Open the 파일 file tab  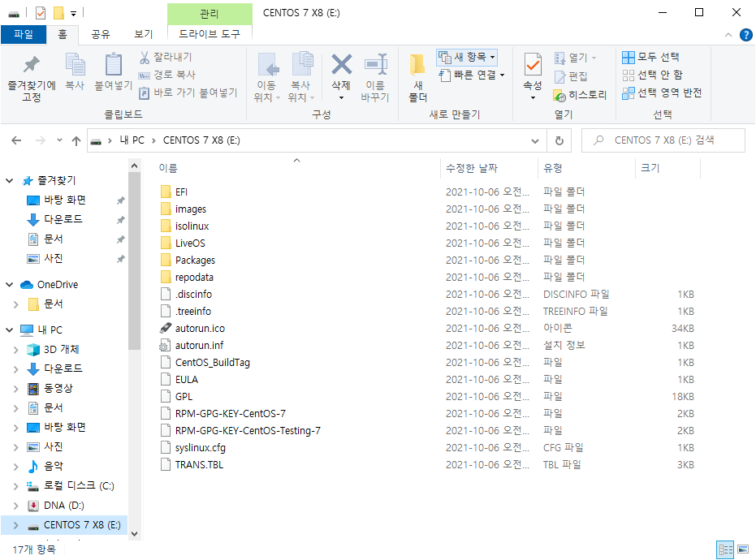[23, 34]
